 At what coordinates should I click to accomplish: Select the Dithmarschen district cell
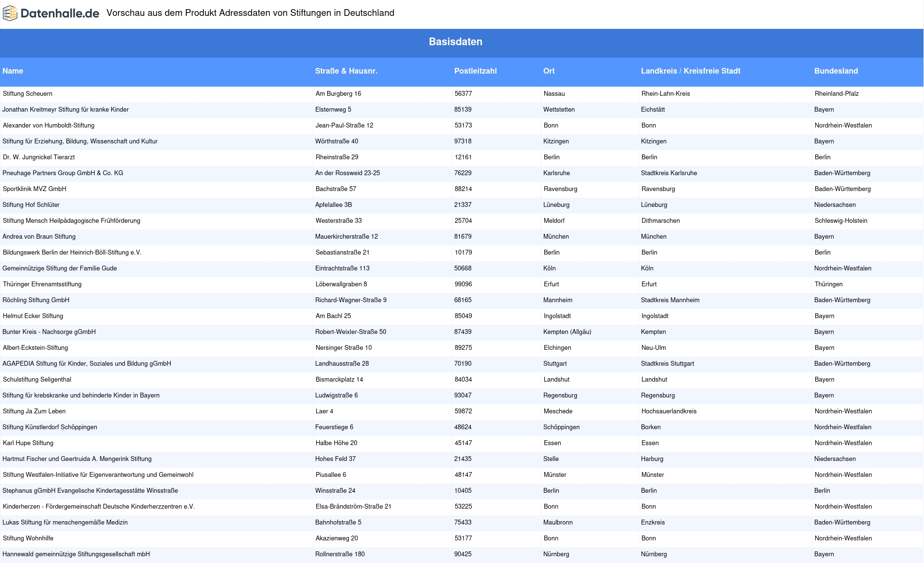point(661,221)
